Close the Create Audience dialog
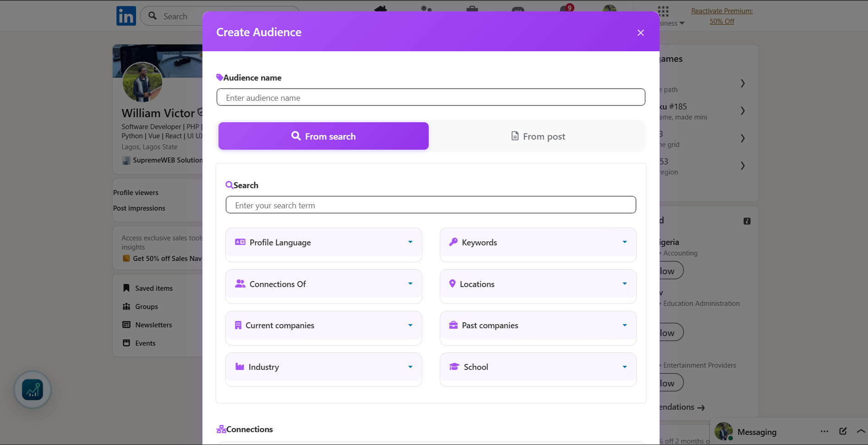Viewport: 868px width, 445px height. 640,33
